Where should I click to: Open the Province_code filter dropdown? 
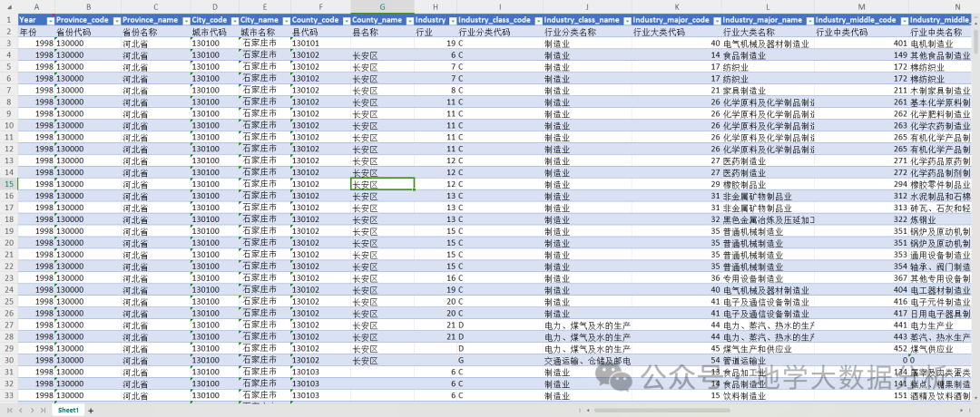(x=115, y=20)
